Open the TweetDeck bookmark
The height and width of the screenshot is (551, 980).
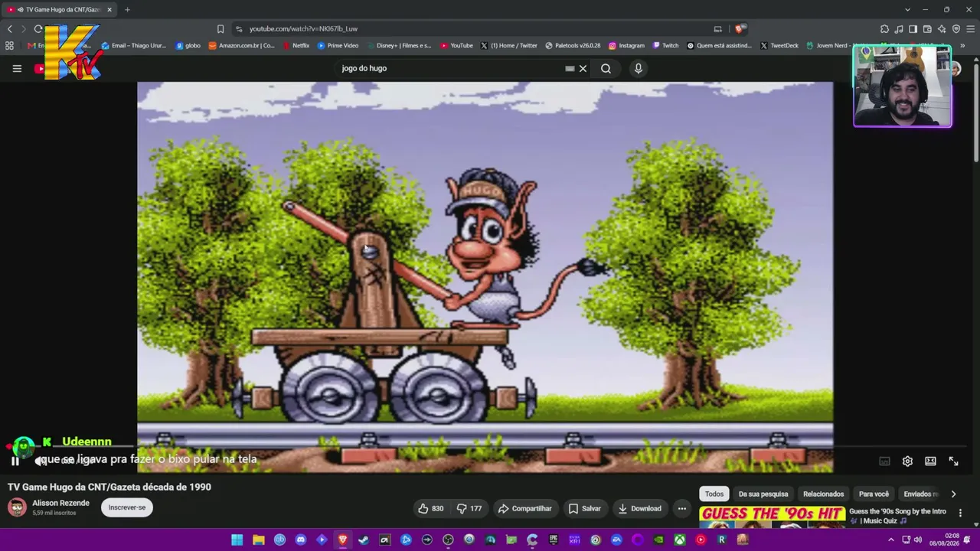pos(779,45)
